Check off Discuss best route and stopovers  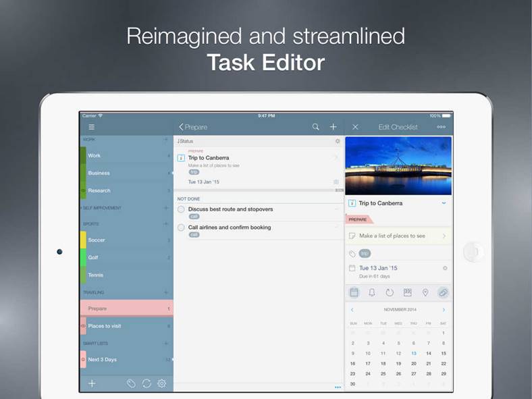point(181,210)
